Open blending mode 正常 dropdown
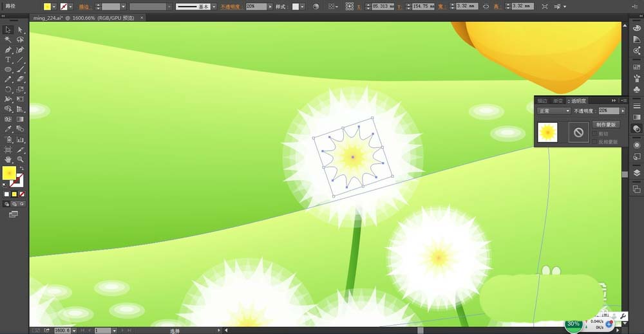Screen dimensions: 644x334 [x=554, y=111]
